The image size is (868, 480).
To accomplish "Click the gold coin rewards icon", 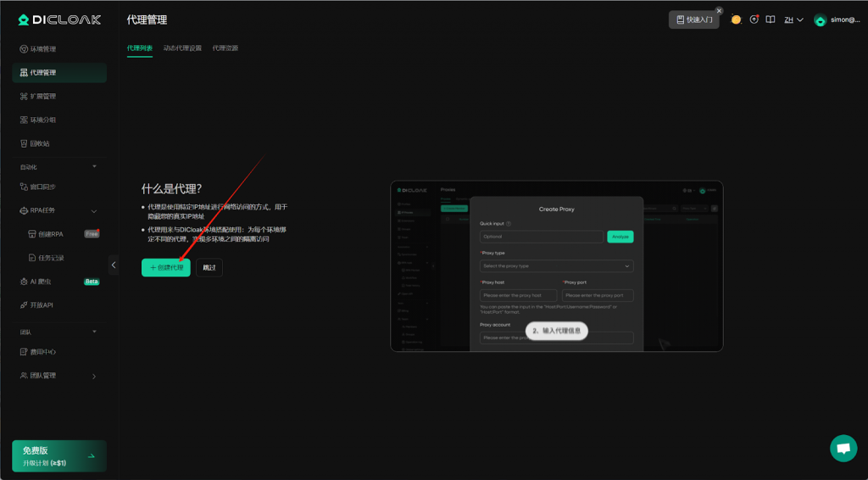I will coord(736,20).
